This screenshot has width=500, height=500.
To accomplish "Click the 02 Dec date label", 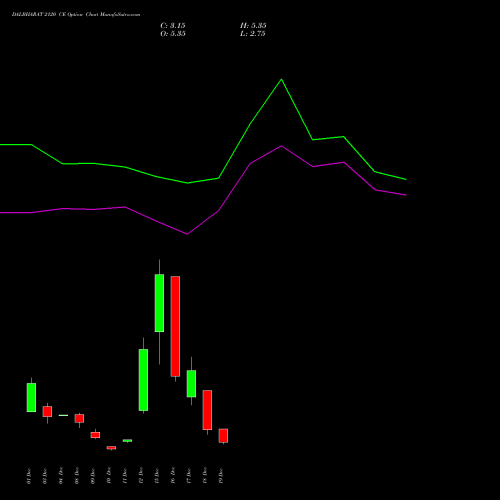I will coord(45,476).
